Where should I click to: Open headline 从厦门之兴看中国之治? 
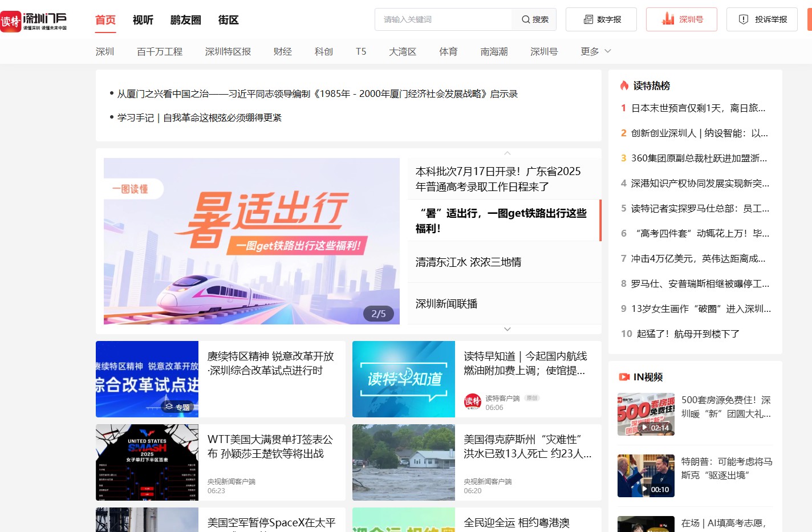318,94
